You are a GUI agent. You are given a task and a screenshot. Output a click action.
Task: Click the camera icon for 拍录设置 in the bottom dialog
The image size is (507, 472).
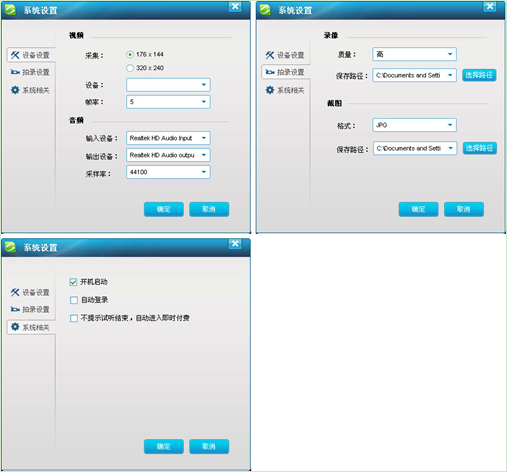point(15,309)
